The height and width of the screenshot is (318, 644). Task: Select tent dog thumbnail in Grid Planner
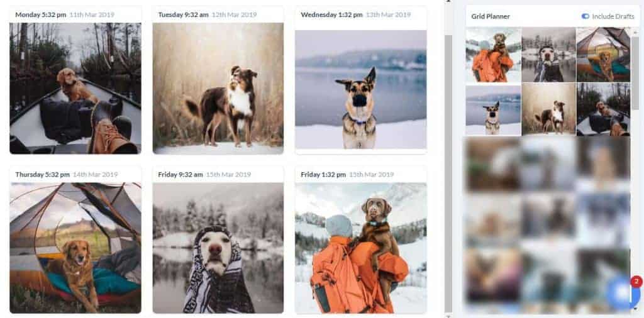coord(603,55)
